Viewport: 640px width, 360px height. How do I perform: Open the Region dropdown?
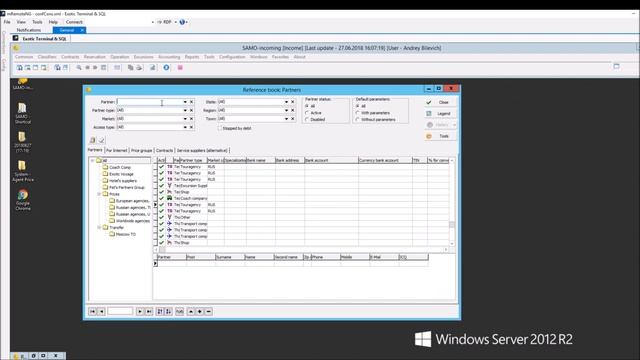(x=286, y=111)
